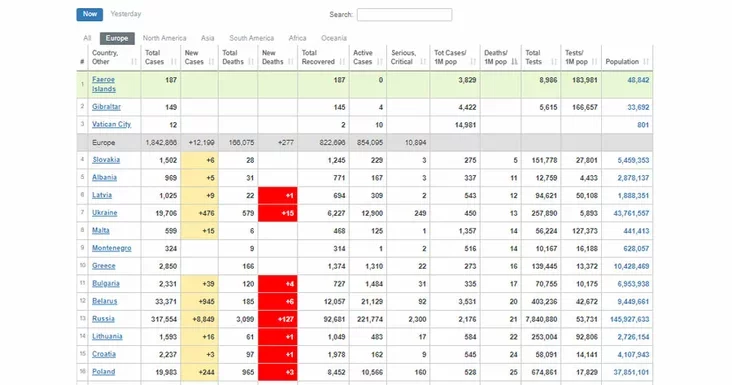Click the Now button
732x385 pixels.
coord(90,14)
